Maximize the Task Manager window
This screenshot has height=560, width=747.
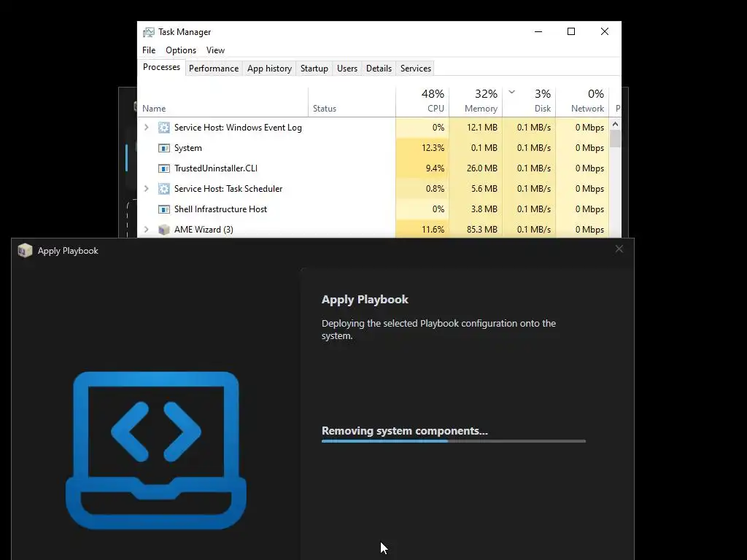tap(571, 31)
